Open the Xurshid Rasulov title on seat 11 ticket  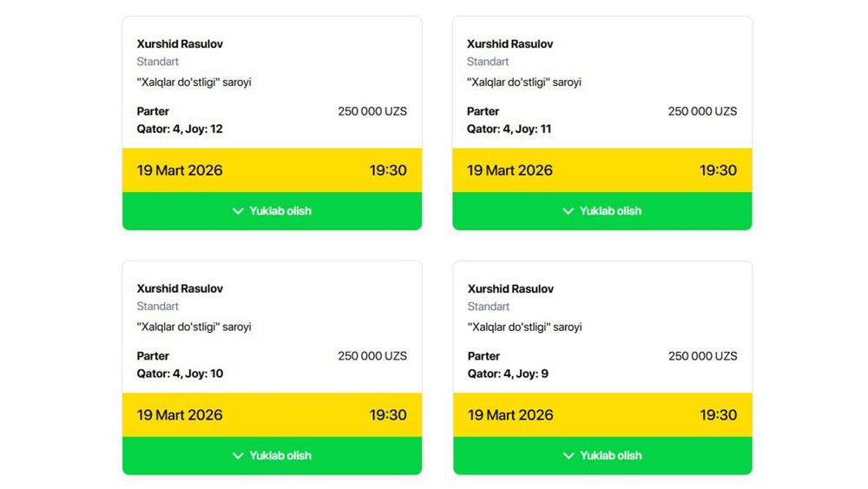tap(510, 44)
